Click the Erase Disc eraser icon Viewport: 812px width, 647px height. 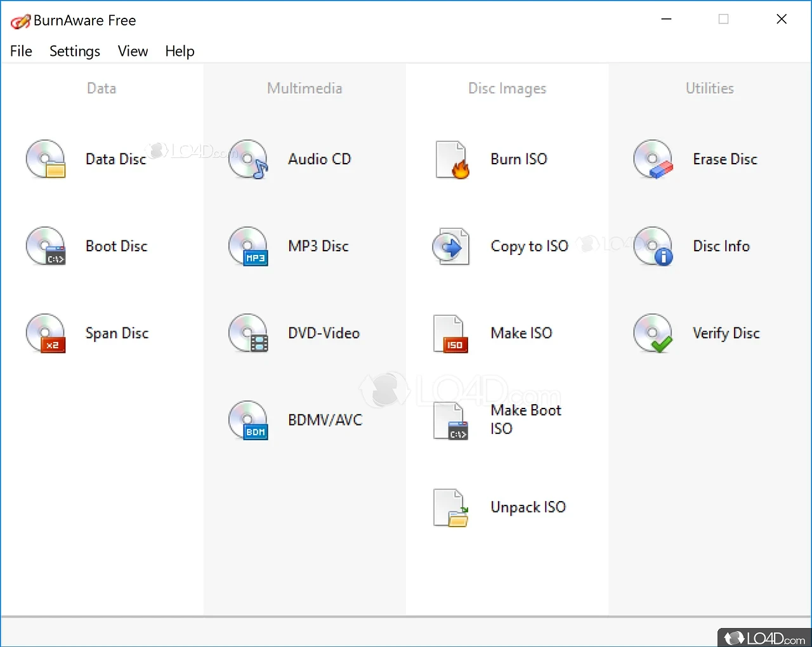[x=653, y=159]
